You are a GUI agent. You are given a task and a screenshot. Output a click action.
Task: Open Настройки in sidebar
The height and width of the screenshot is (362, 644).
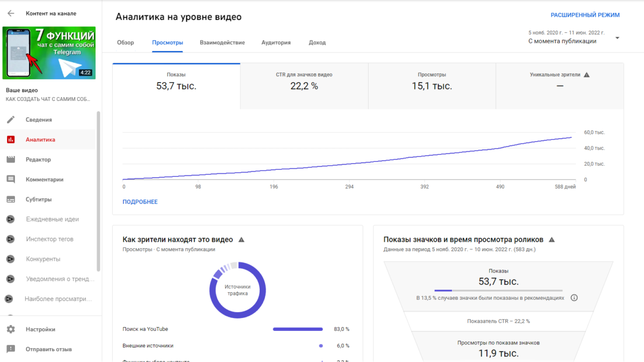point(40,329)
